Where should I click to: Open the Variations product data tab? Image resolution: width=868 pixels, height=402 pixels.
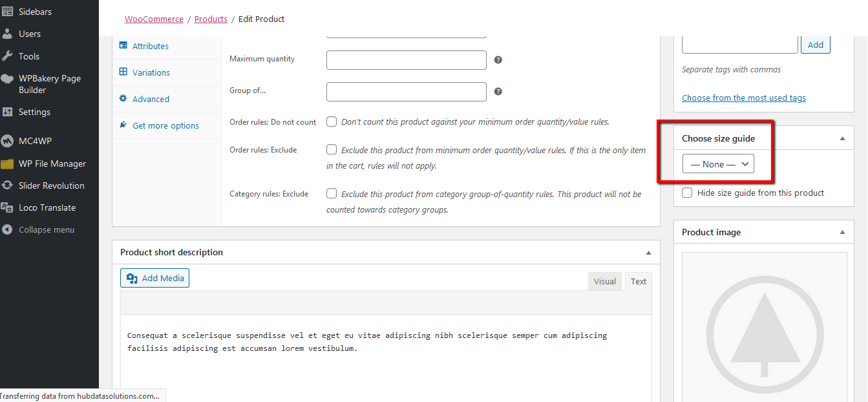click(151, 72)
